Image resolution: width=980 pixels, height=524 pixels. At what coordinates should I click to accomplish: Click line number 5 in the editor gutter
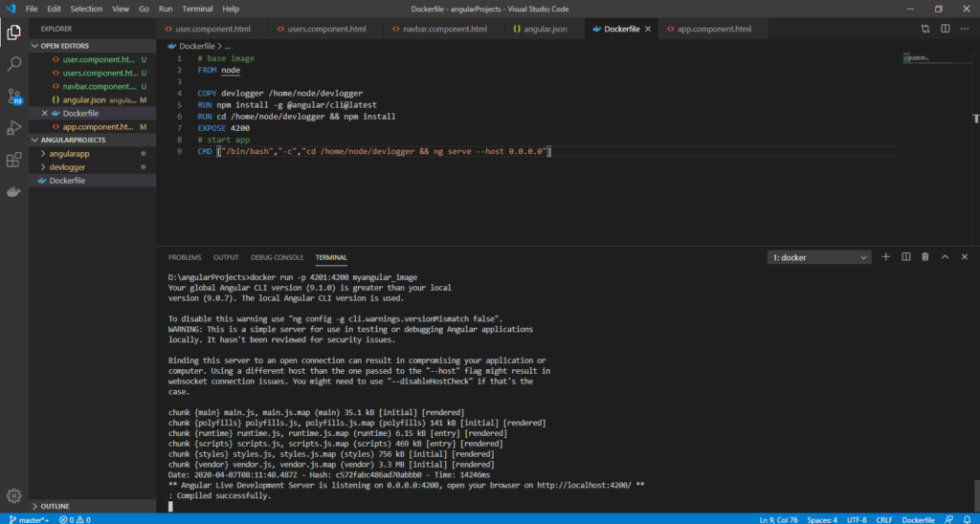179,105
